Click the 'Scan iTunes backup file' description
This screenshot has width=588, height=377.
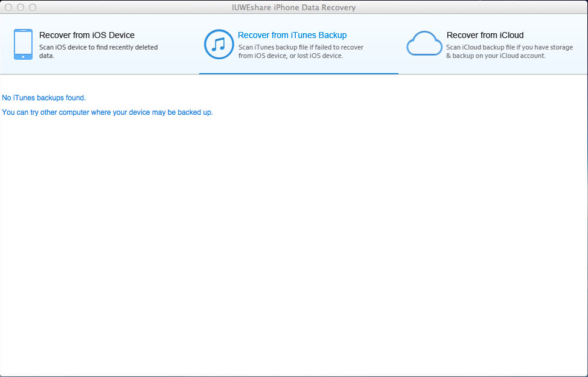click(301, 51)
